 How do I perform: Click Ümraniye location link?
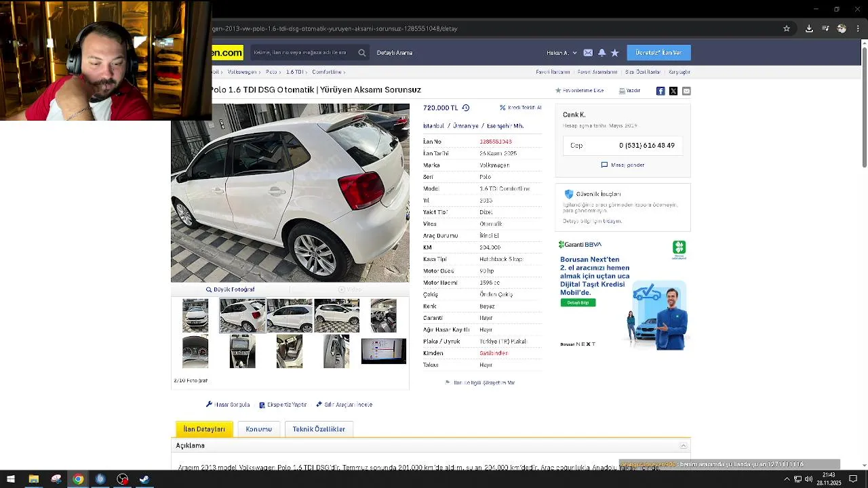(x=467, y=126)
